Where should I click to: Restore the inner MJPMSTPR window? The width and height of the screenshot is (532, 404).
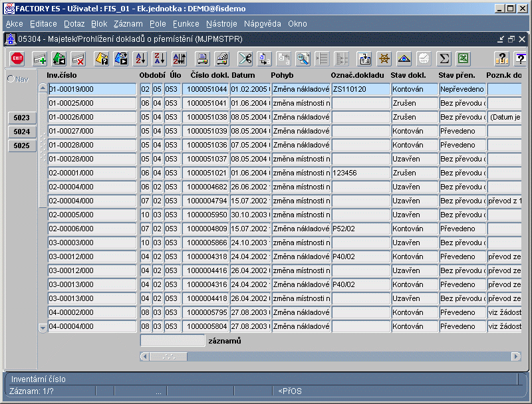[x=511, y=39]
